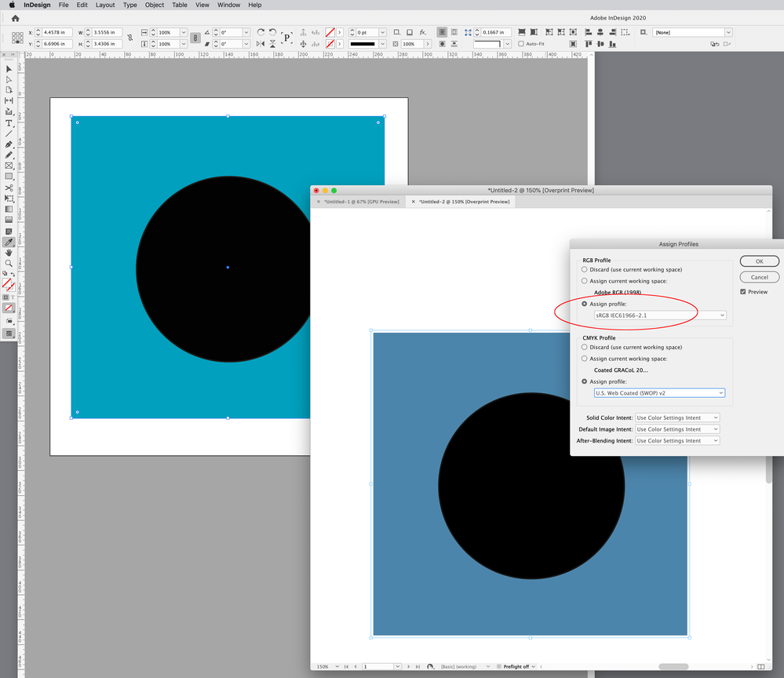Click the control bar stroke swatch
The height and width of the screenshot is (678, 784).
[330, 44]
